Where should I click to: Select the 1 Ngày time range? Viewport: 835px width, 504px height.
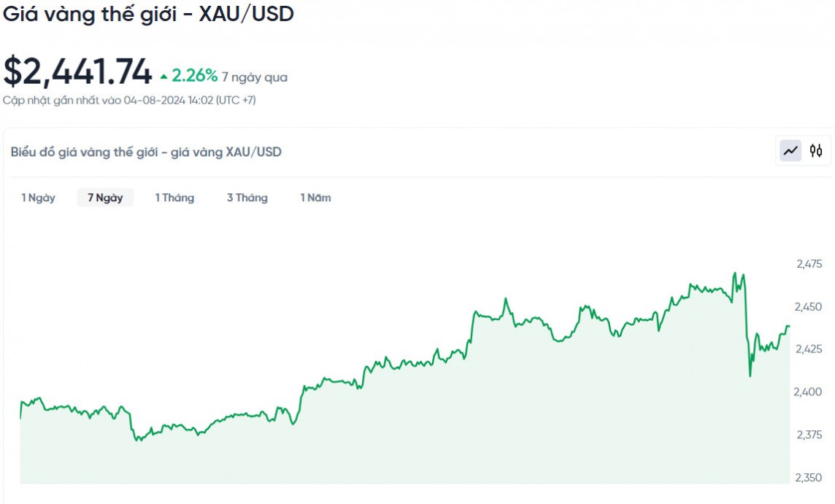[38, 198]
